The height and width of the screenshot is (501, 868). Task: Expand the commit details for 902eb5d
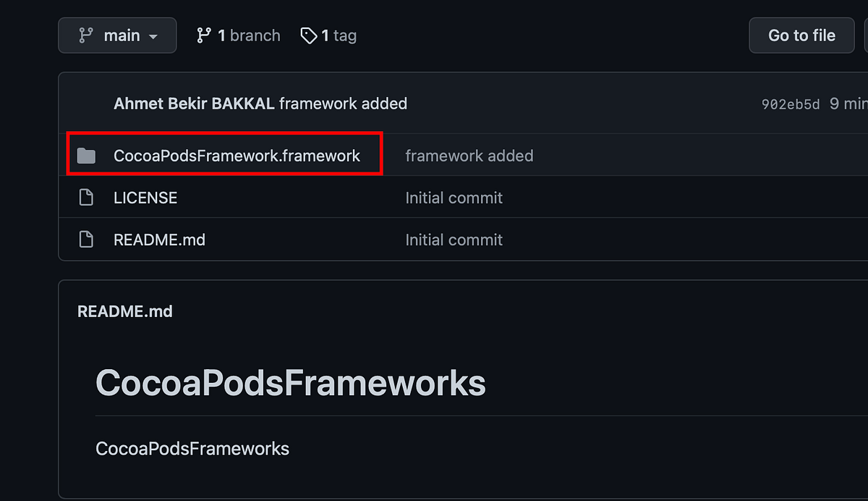(790, 104)
